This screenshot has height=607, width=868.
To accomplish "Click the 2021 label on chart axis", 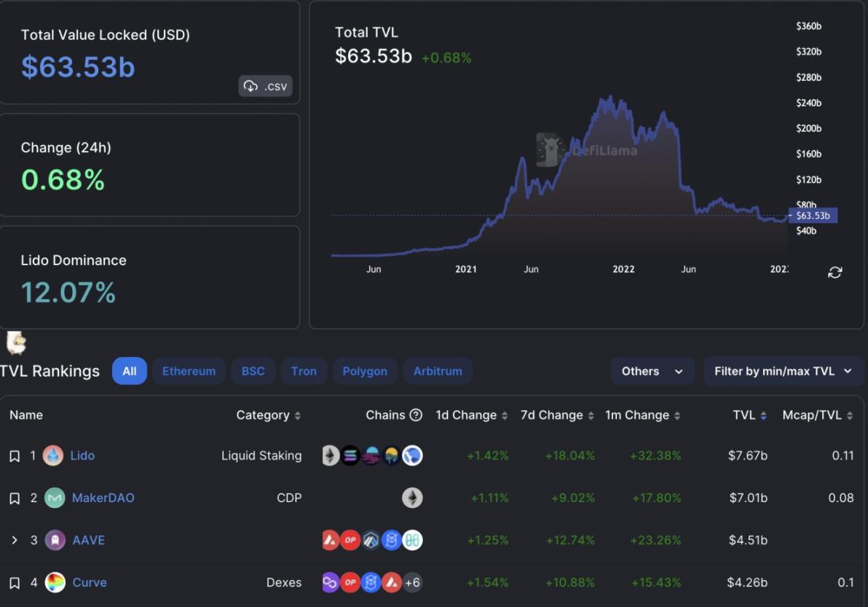I will coord(465,269).
